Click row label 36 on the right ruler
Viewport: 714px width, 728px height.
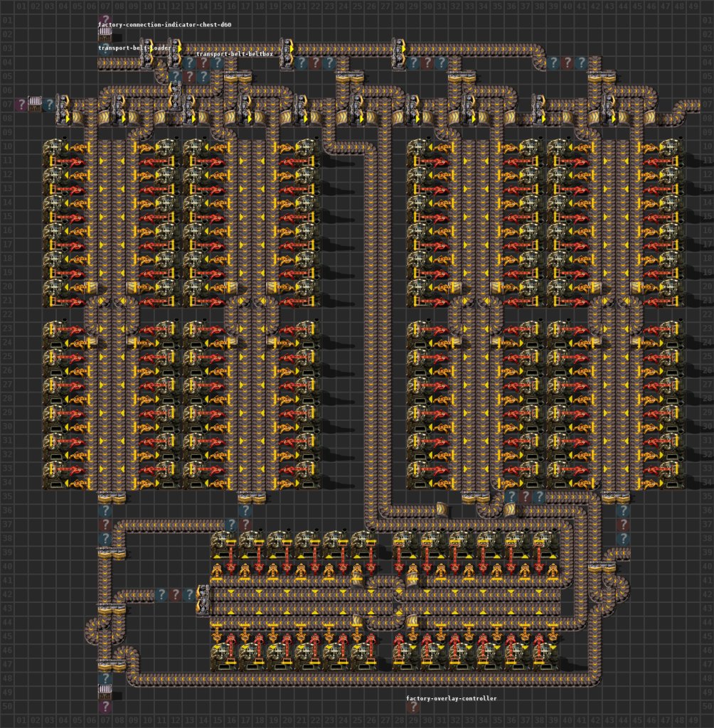pos(708,510)
